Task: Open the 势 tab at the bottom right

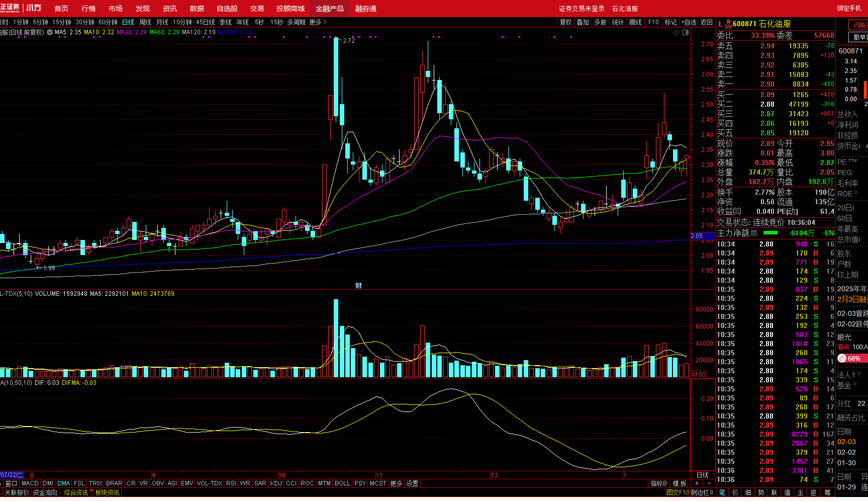Action: tap(761, 492)
